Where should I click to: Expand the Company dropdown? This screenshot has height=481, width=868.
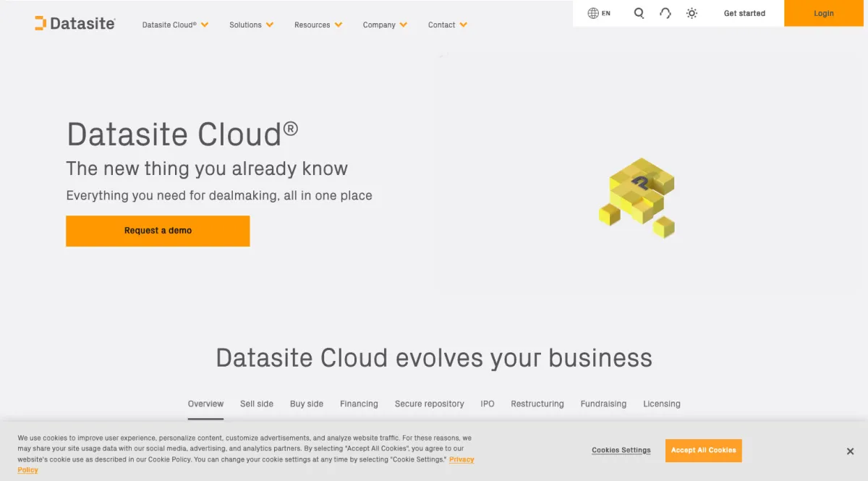click(x=385, y=25)
